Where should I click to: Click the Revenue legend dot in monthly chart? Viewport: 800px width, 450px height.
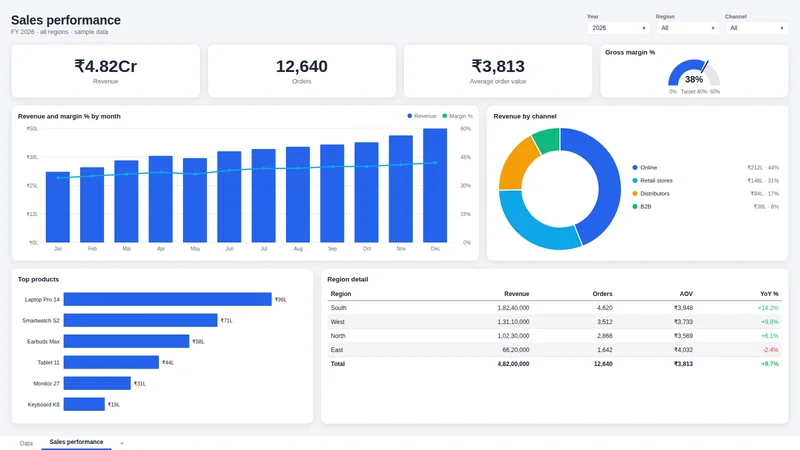click(x=410, y=116)
